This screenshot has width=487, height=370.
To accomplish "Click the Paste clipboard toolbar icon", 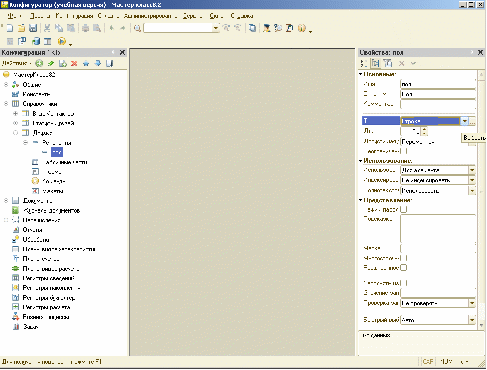I will click(x=71, y=28).
